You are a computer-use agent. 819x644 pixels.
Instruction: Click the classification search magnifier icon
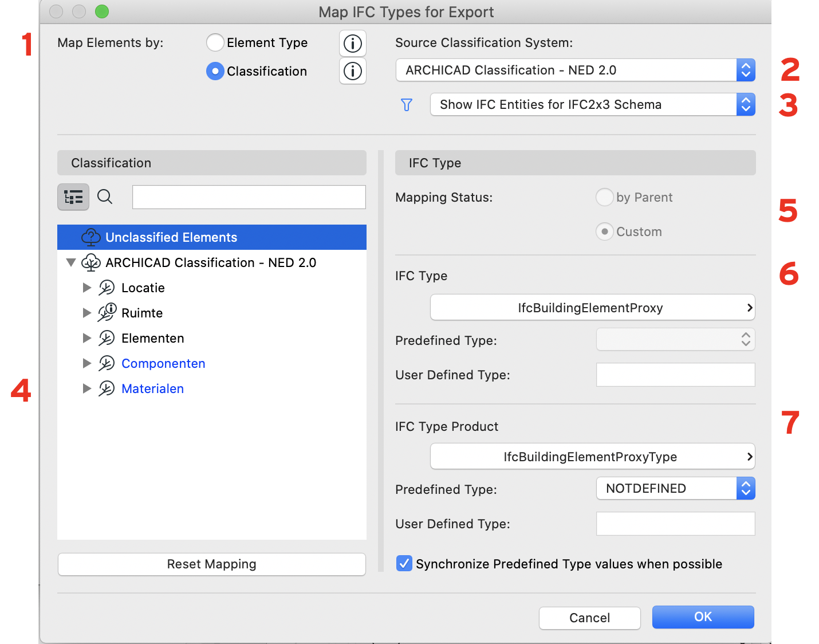[x=105, y=197]
